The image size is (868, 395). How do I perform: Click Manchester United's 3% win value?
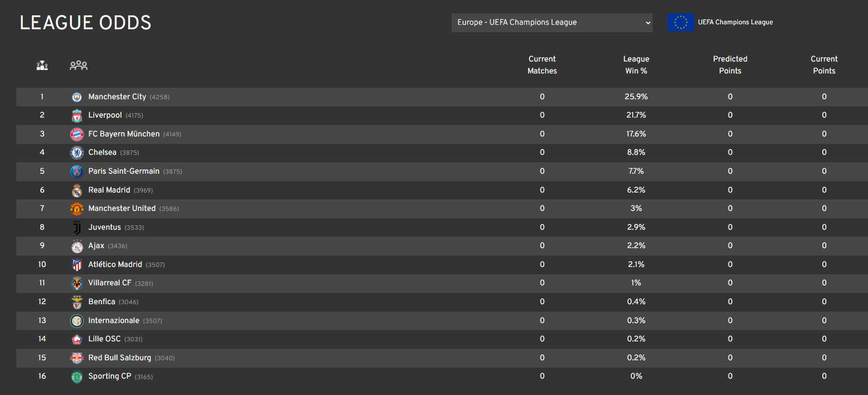point(636,208)
